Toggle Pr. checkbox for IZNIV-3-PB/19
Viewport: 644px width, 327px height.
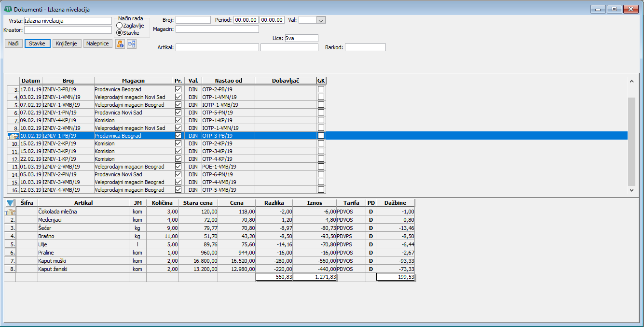(178, 89)
